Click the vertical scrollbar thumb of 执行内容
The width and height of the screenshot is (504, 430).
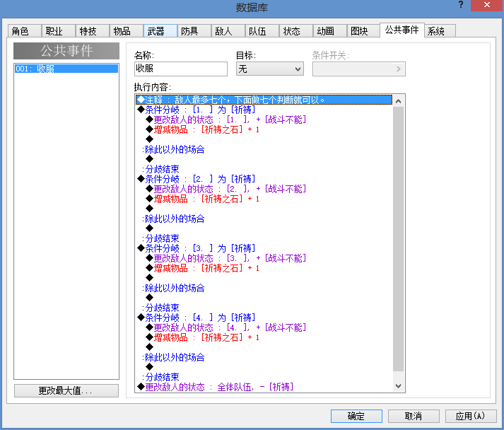click(x=398, y=239)
